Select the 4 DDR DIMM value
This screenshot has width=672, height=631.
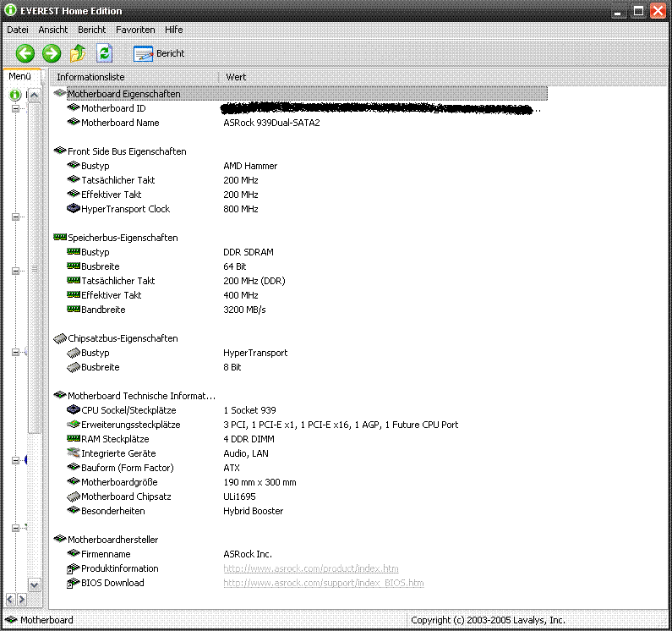pos(249,439)
